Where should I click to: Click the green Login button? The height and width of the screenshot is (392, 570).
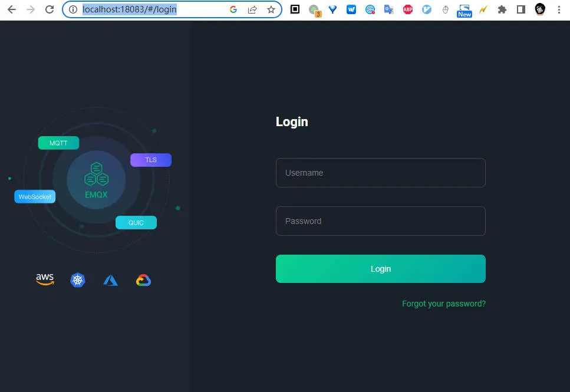click(380, 269)
